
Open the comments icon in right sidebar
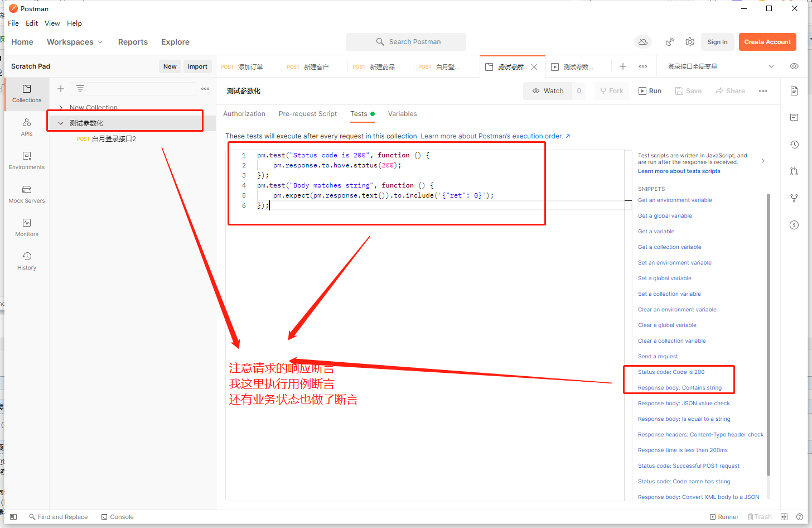pyautogui.click(x=794, y=118)
